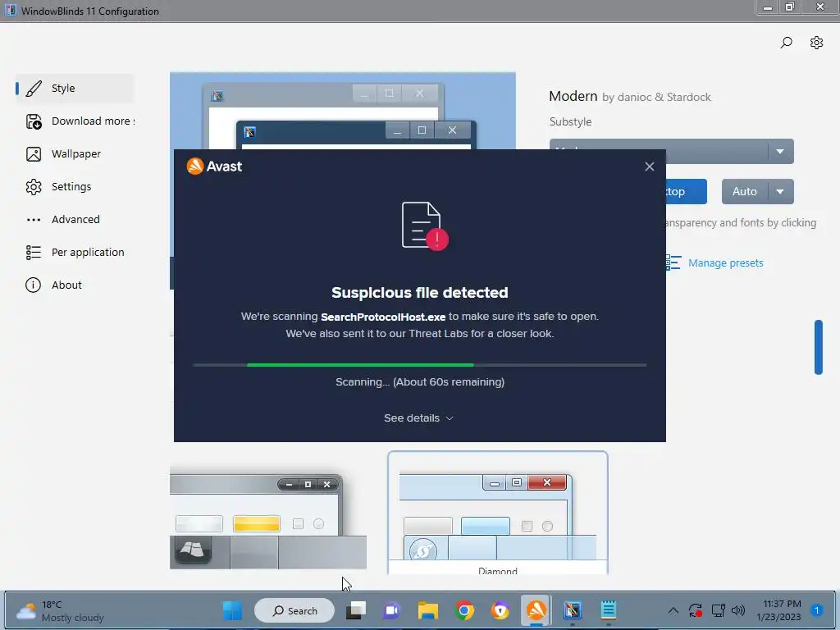Click the WindowBlinds taskbar icon
This screenshot has width=840, height=630.
coord(572,610)
